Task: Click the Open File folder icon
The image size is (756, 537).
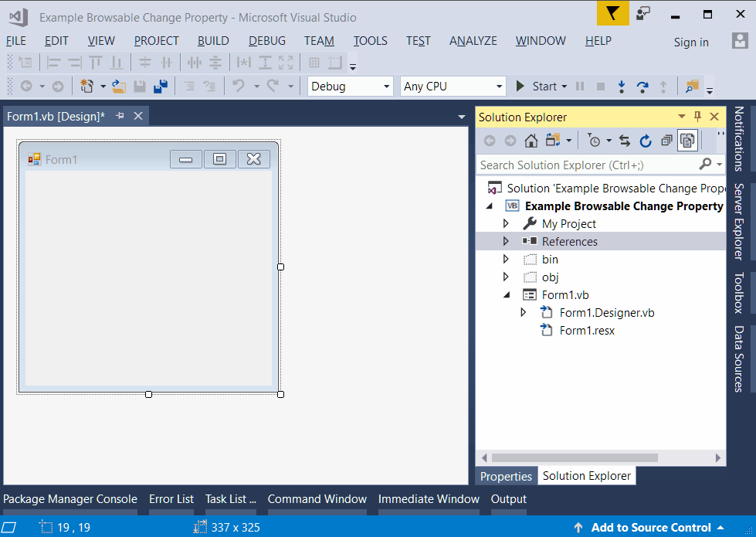Action: click(x=119, y=86)
